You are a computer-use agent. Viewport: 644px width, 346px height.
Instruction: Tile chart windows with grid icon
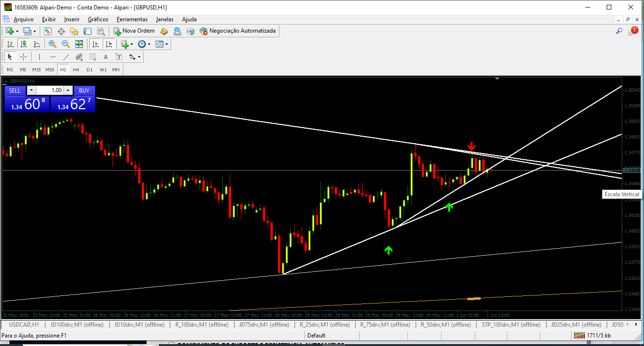[x=79, y=44]
